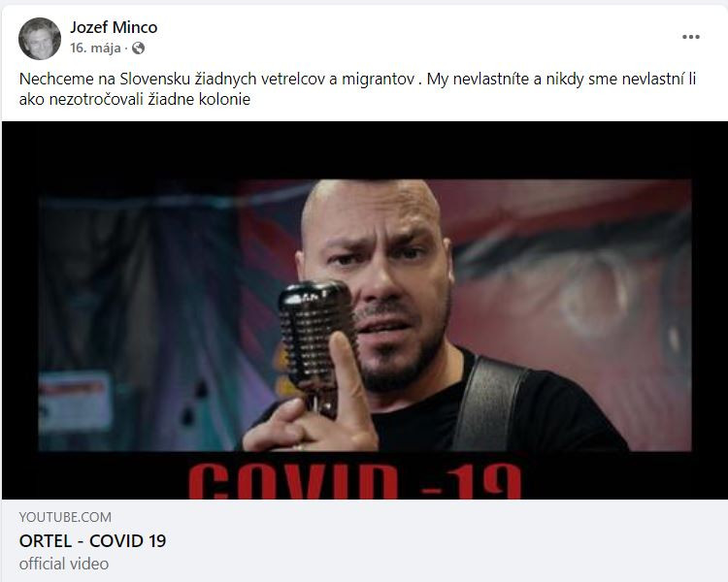This screenshot has height=582, width=728.
Task: Open the post's 16. mája timestamp
Action: [x=95, y=48]
